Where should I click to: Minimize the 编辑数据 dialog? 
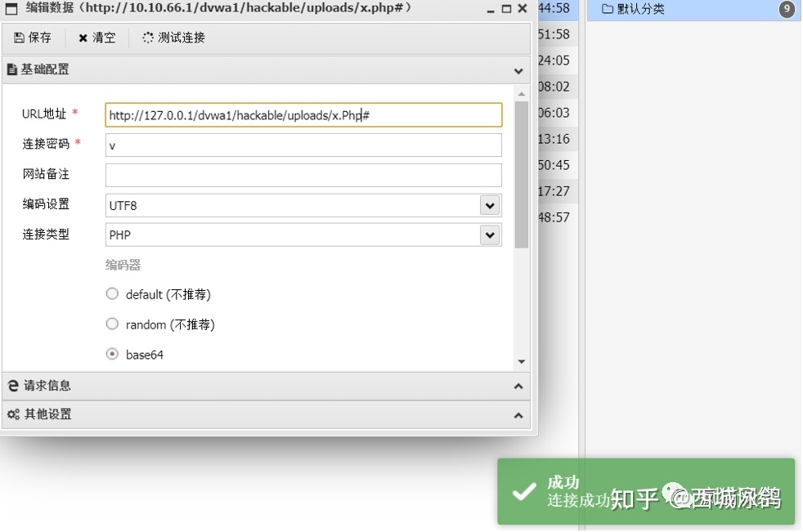point(491,9)
